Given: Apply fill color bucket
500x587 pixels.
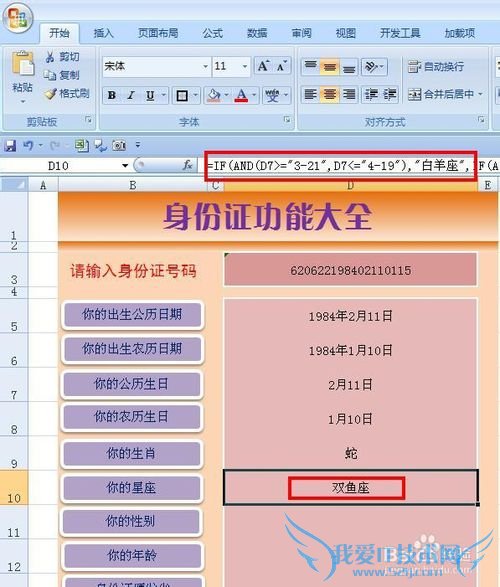Looking at the screenshot, I should pos(214,95).
